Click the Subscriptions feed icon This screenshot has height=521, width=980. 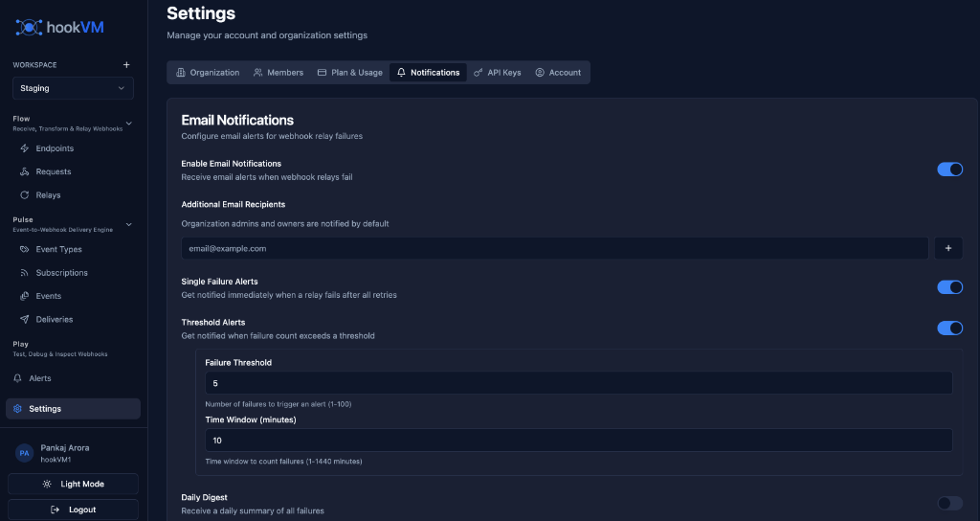pyautogui.click(x=24, y=273)
